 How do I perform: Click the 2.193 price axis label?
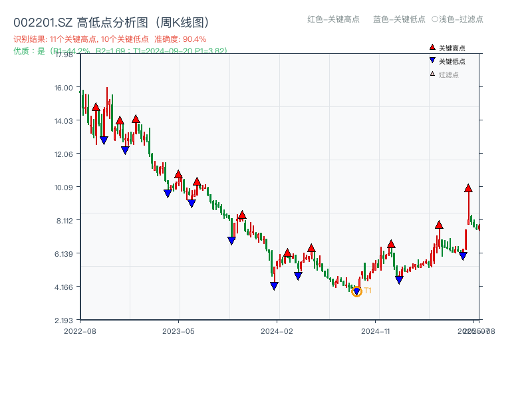tap(64, 321)
